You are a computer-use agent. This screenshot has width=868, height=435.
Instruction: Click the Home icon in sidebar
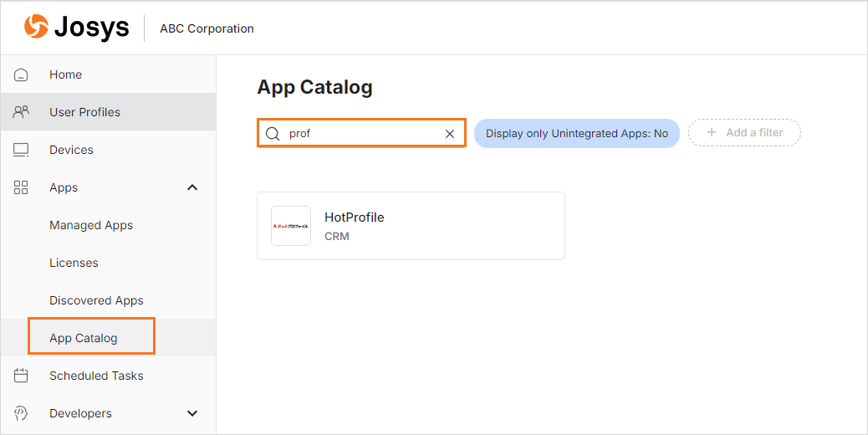21,74
